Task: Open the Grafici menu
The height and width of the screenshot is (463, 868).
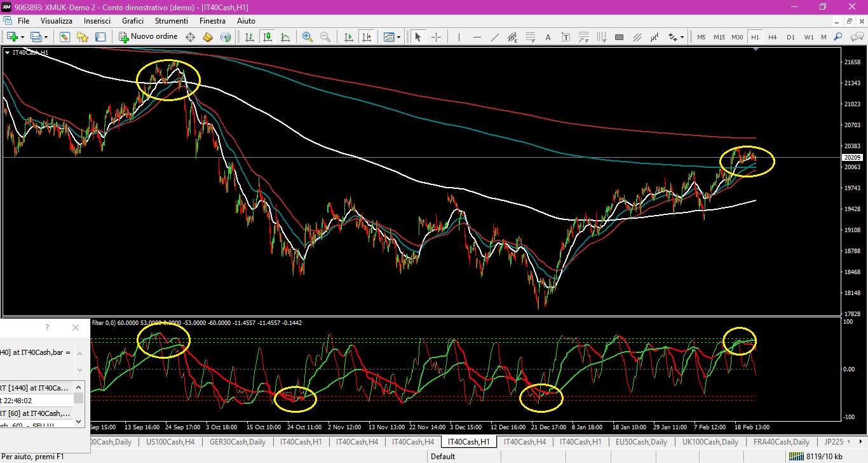Action: click(x=133, y=21)
